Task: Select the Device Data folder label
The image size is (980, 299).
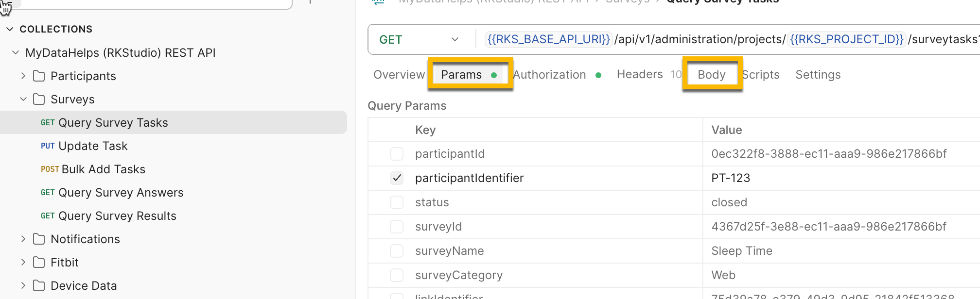Action: [x=84, y=286]
